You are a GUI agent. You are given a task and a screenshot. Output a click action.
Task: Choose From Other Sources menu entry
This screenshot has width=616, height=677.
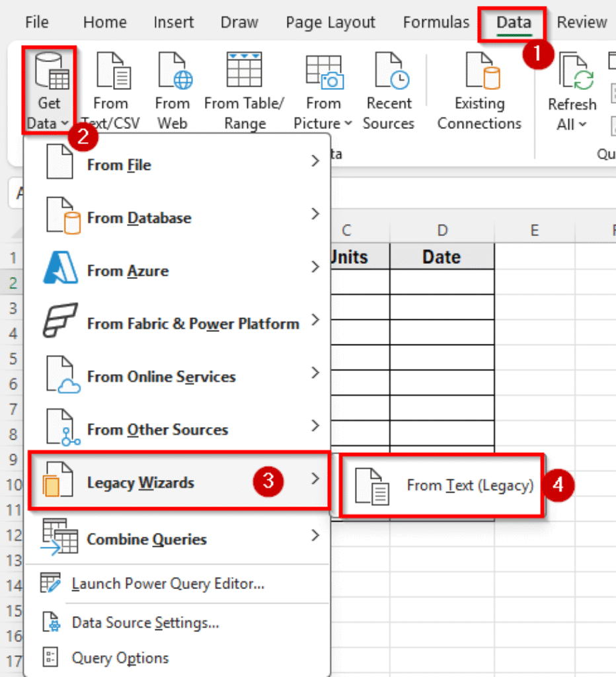tap(177, 428)
